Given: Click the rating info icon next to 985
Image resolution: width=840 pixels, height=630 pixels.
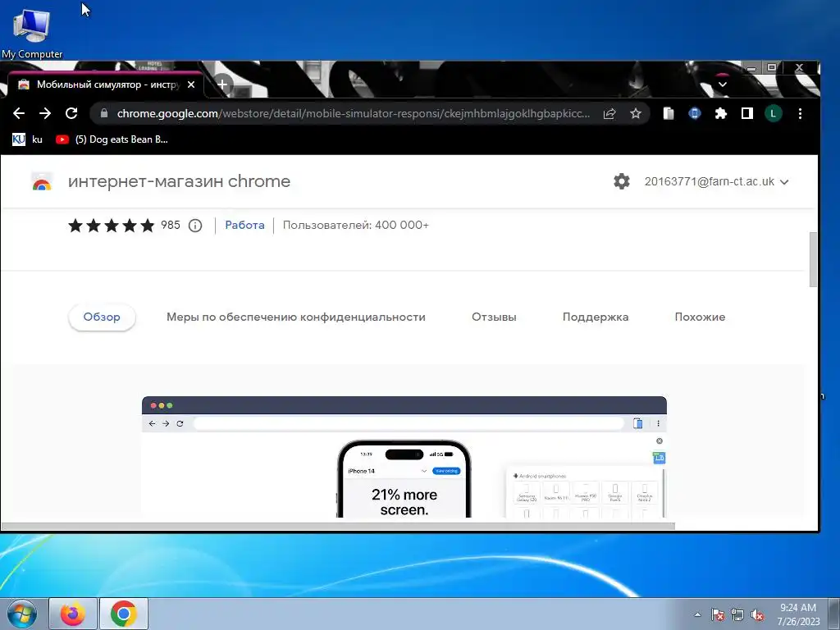Looking at the screenshot, I should tap(195, 226).
